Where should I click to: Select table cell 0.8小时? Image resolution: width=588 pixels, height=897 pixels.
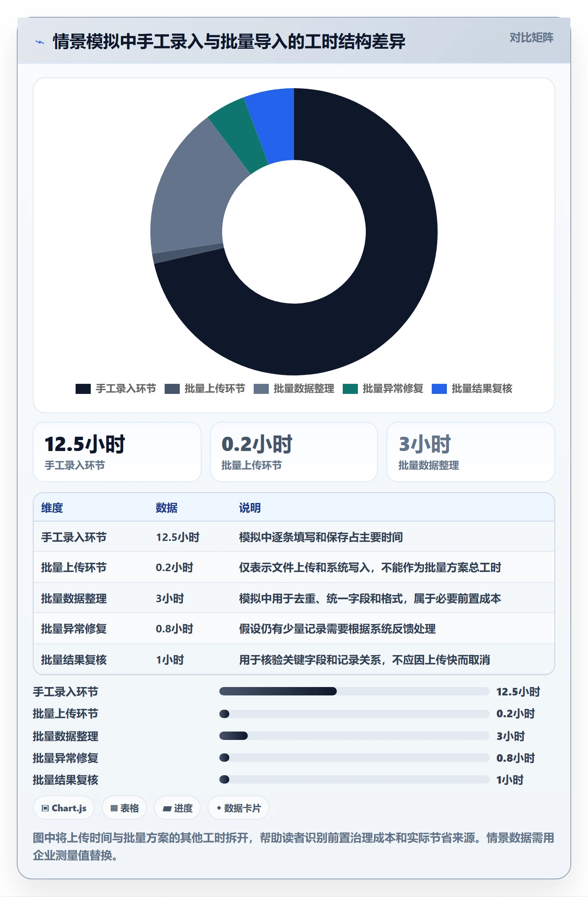tap(174, 629)
